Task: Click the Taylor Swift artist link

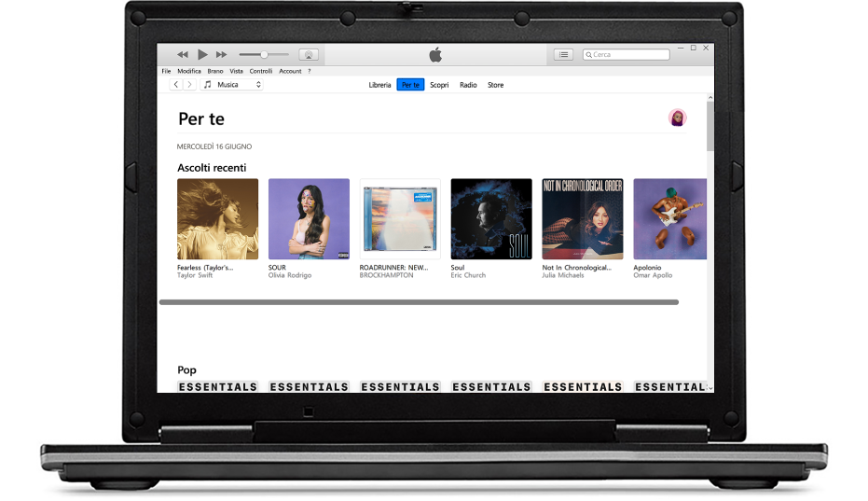Action: (195, 275)
